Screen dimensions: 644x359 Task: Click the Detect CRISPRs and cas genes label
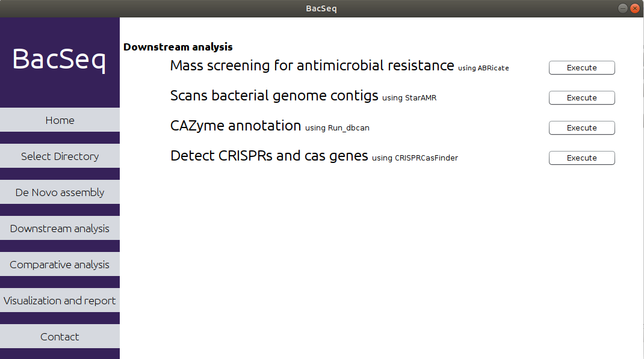[x=269, y=156]
